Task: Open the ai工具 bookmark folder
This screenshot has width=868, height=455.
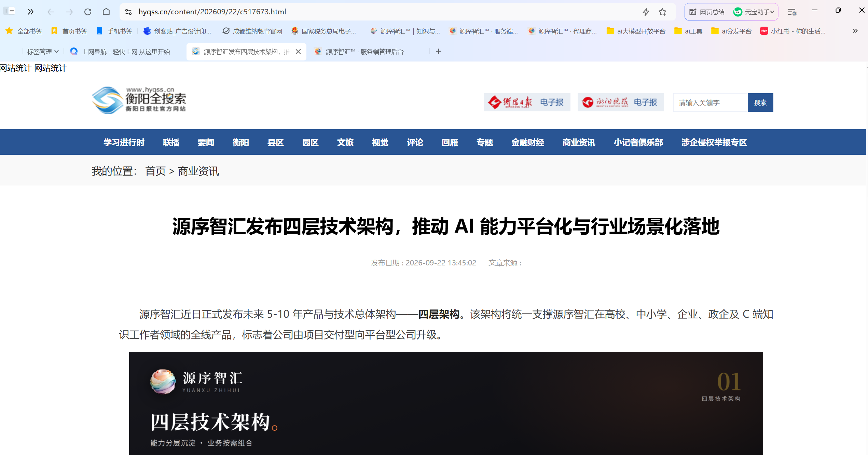Action: coord(688,31)
